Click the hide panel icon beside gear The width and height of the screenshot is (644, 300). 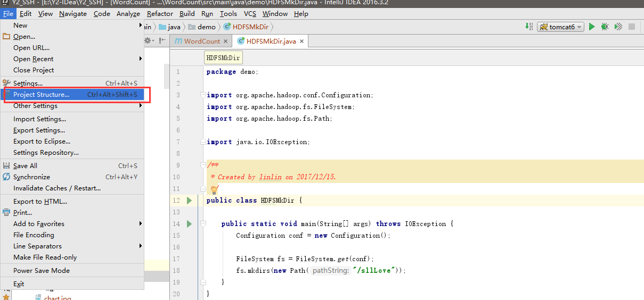coord(161,41)
